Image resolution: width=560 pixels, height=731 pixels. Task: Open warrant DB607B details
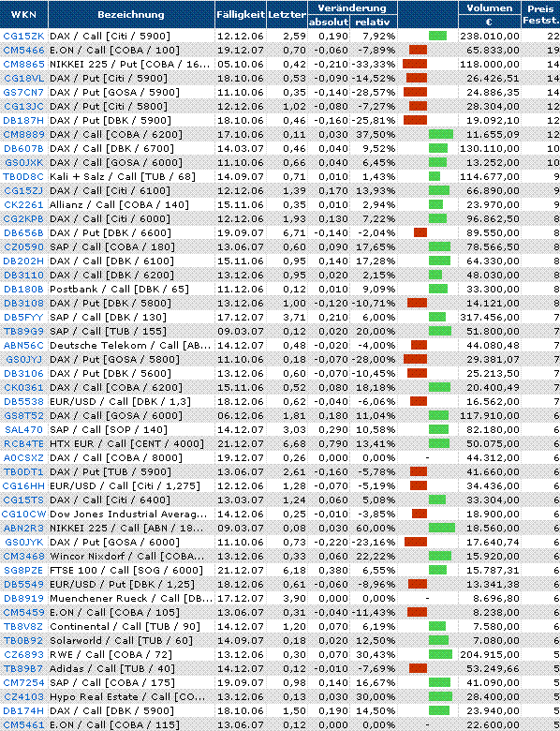[x=23, y=148]
